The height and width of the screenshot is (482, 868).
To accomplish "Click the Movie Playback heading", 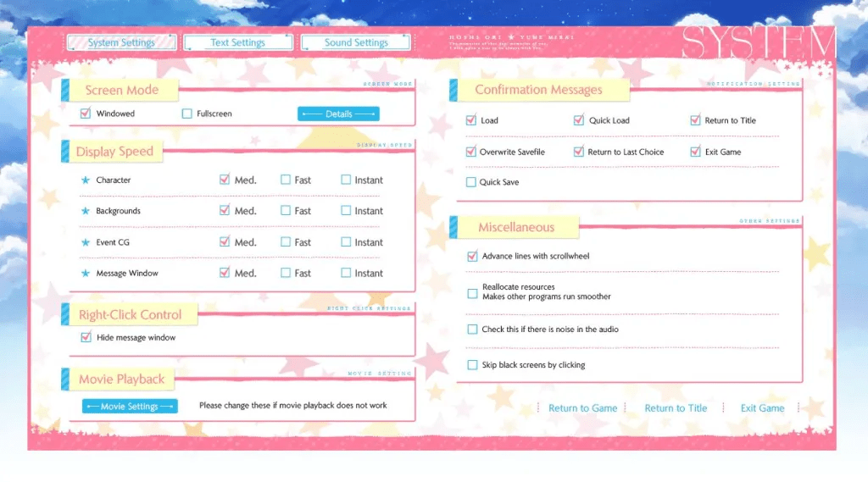I will pyautogui.click(x=122, y=379).
